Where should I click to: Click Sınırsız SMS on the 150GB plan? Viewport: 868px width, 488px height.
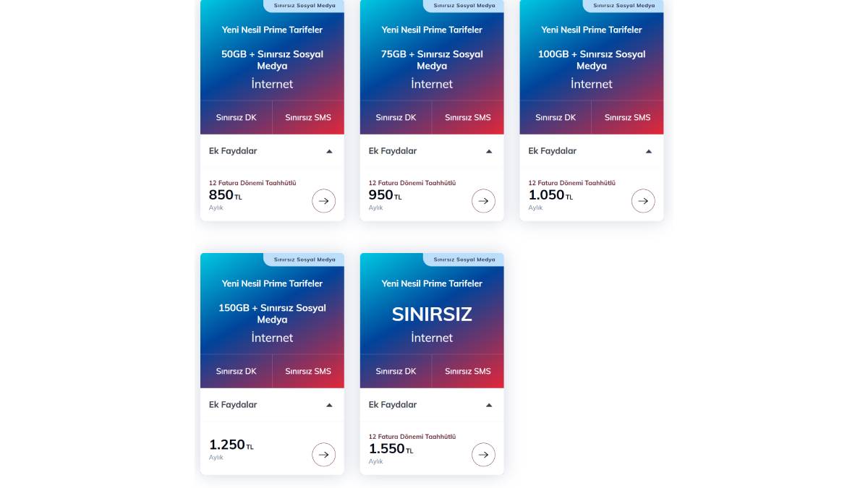[x=307, y=371]
